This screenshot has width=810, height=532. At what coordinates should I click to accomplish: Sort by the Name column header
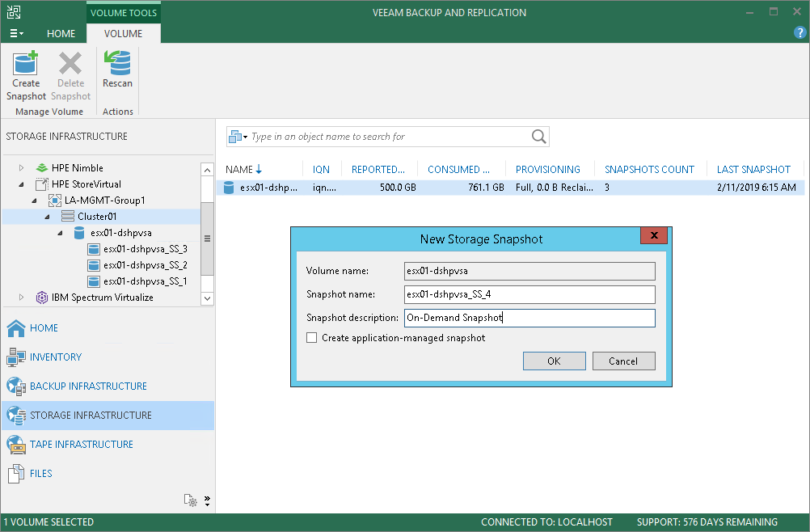(244, 170)
